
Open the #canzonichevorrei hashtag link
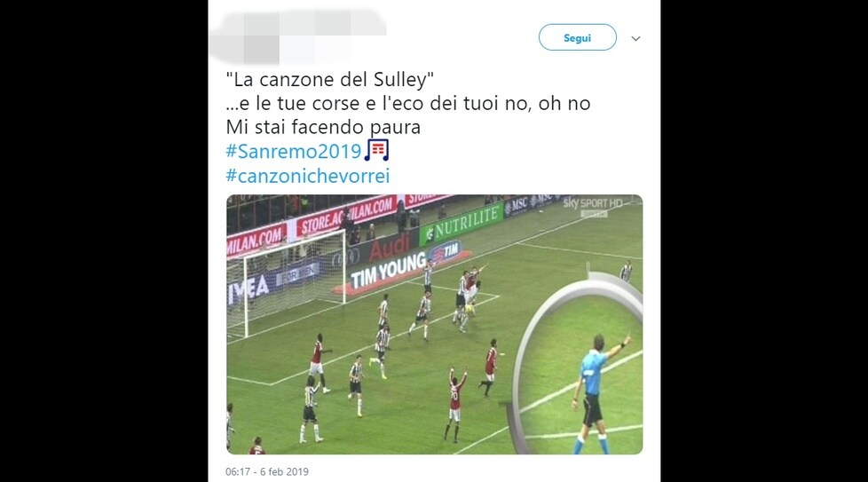point(308,176)
